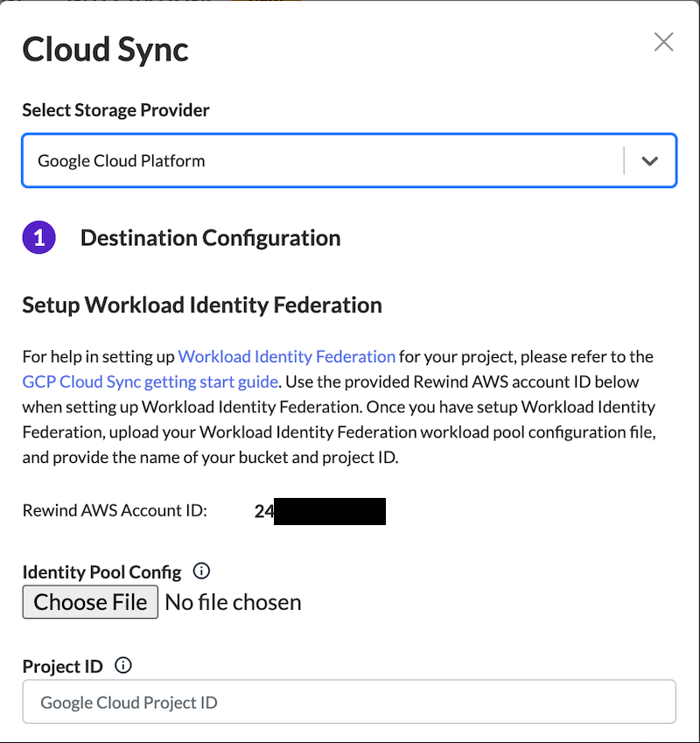Click the Rewind AWS Account ID value

pos(319,511)
